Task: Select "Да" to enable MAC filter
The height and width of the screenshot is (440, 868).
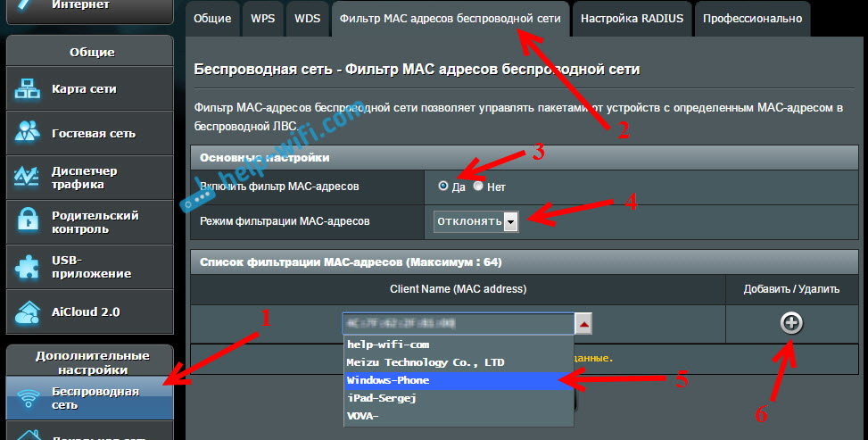Action: (x=443, y=187)
